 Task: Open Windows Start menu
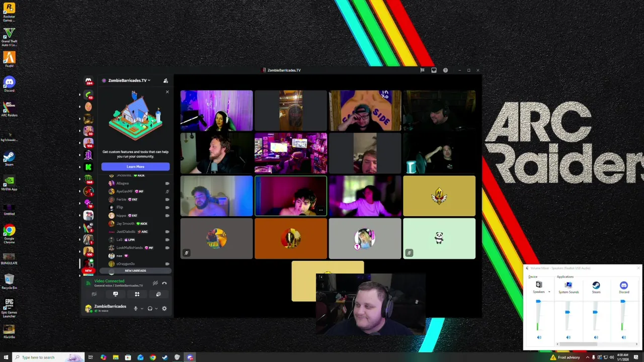pyautogui.click(x=6, y=357)
